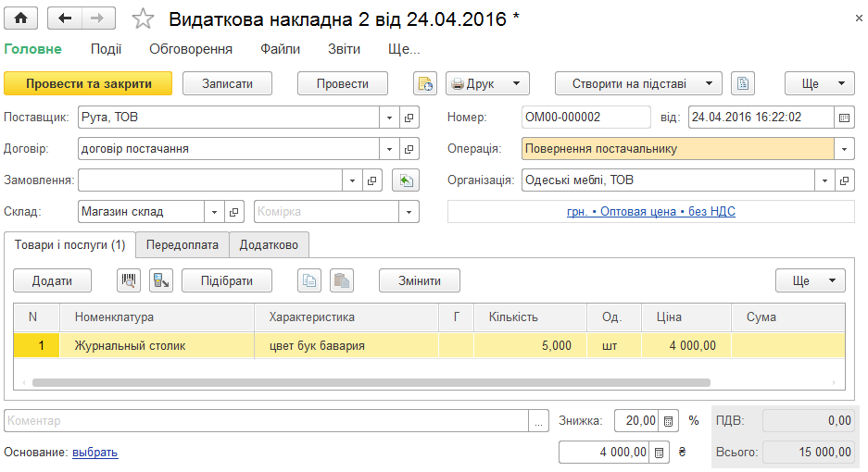Screen dimensions: 868x472
Task: Open the Друк print dropdown
Action: pos(487,83)
